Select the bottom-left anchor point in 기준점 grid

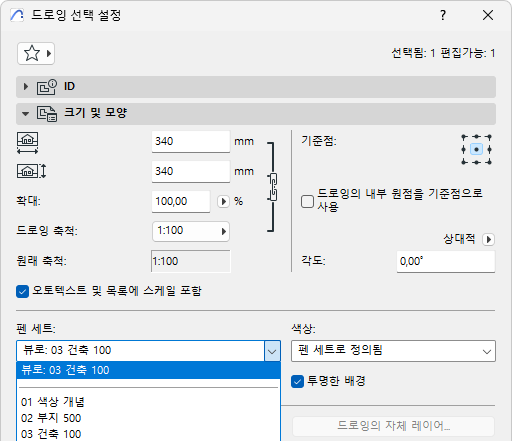(x=464, y=162)
